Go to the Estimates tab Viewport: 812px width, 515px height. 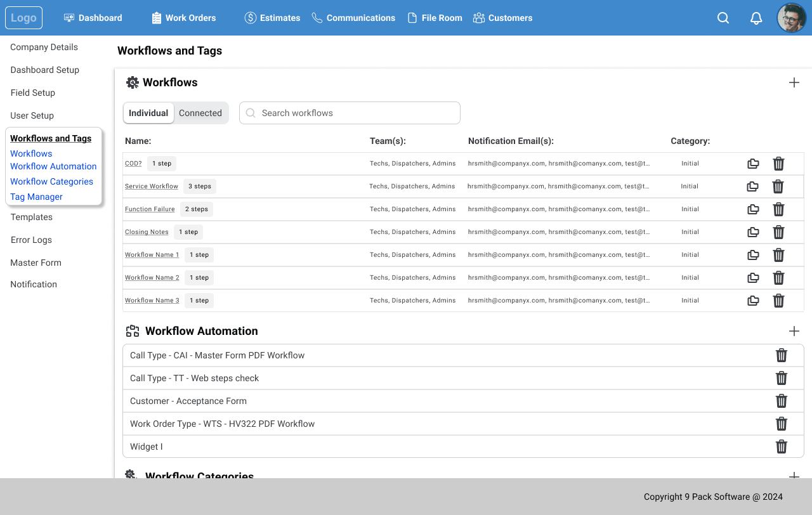273,18
